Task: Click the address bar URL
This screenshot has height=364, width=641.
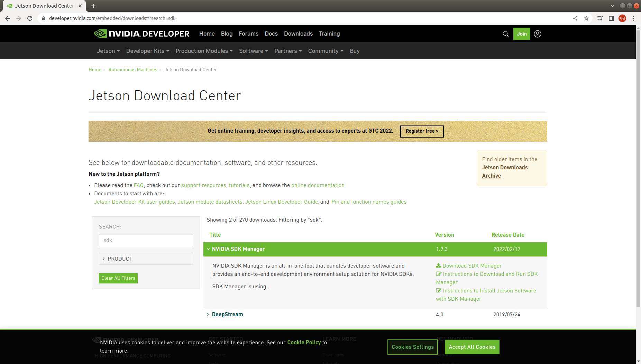Action: (112, 18)
